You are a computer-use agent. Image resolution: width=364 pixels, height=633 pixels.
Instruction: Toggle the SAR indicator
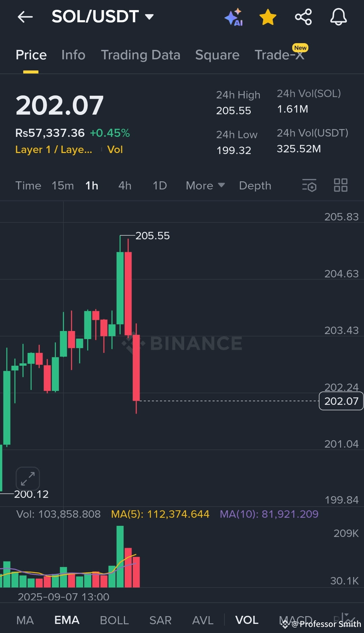point(160,620)
